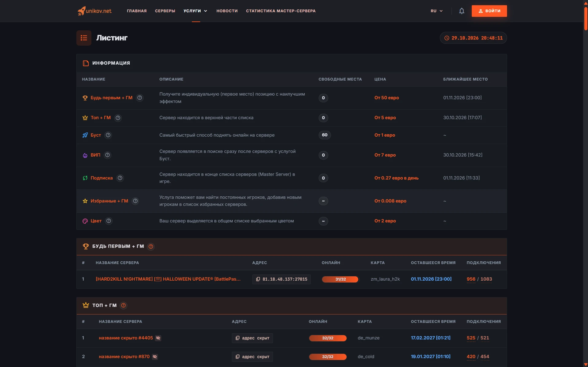Click the help icon beside ВИП

pyautogui.click(x=107, y=155)
